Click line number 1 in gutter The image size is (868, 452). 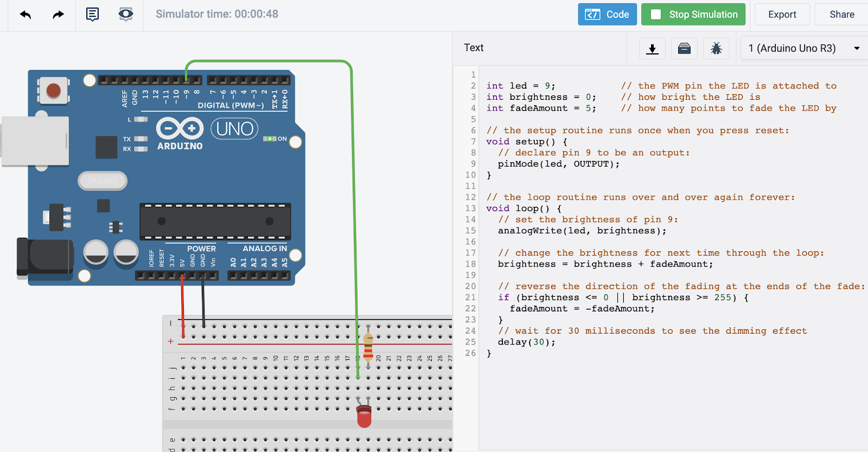click(473, 75)
